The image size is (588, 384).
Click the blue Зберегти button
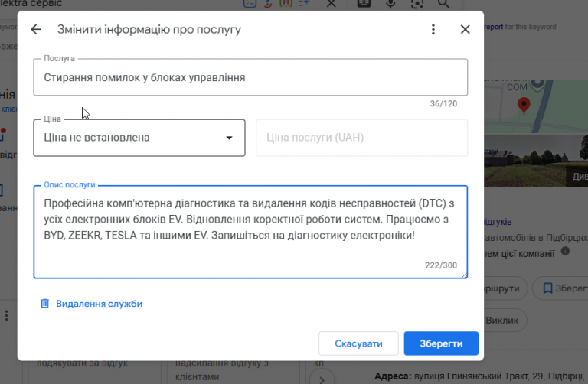pyautogui.click(x=441, y=343)
